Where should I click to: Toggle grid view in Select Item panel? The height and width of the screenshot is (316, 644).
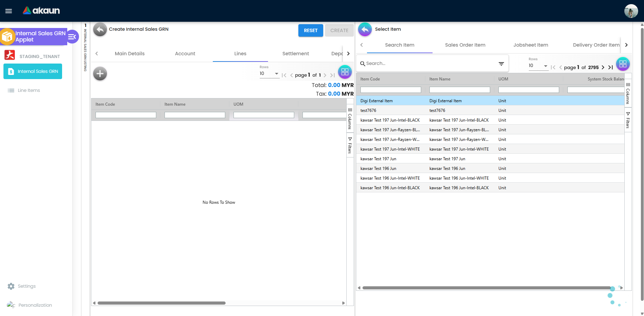tap(623, 64)
